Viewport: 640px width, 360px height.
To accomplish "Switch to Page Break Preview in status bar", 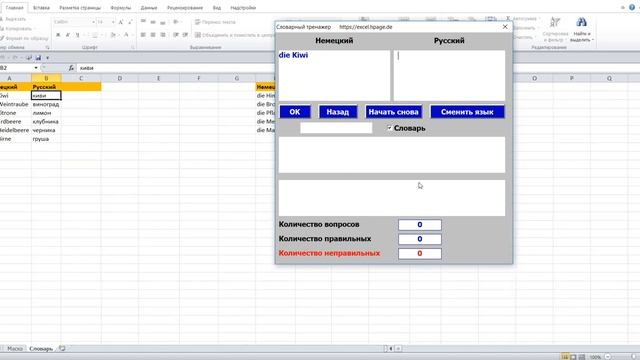I will click(x=582, y=357).
